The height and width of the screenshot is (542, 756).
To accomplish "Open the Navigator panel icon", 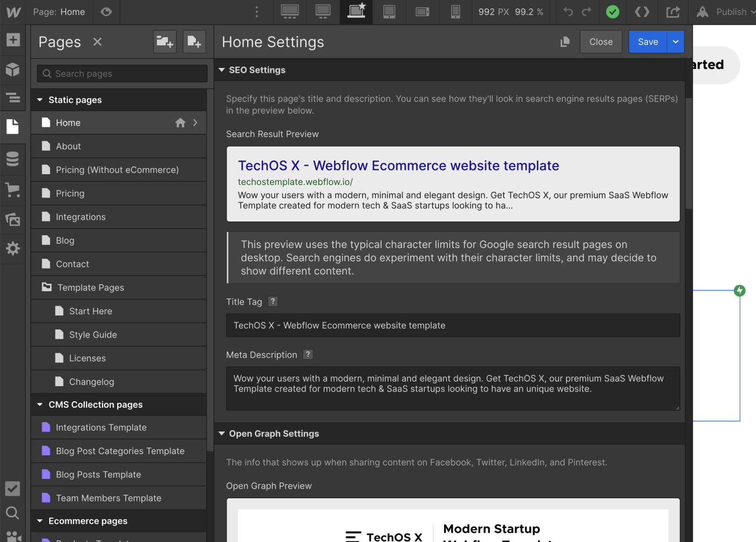I will [13, 98].
